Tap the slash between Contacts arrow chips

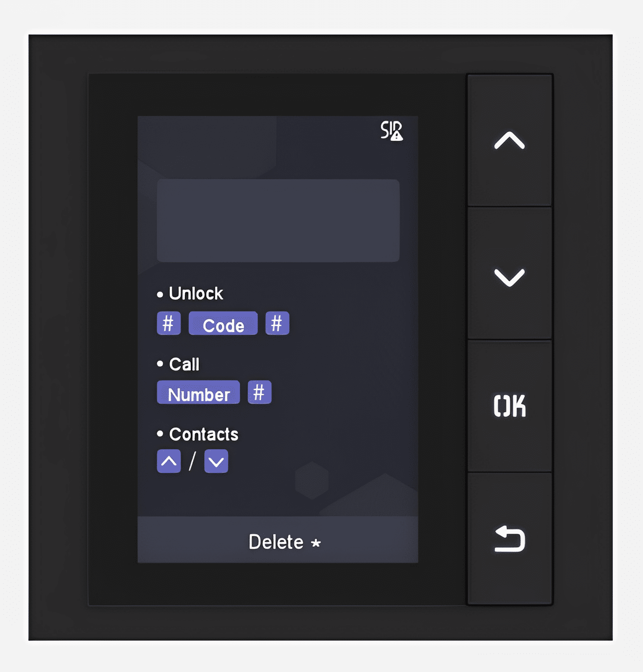pyautogui.click(x=192, y=461)
